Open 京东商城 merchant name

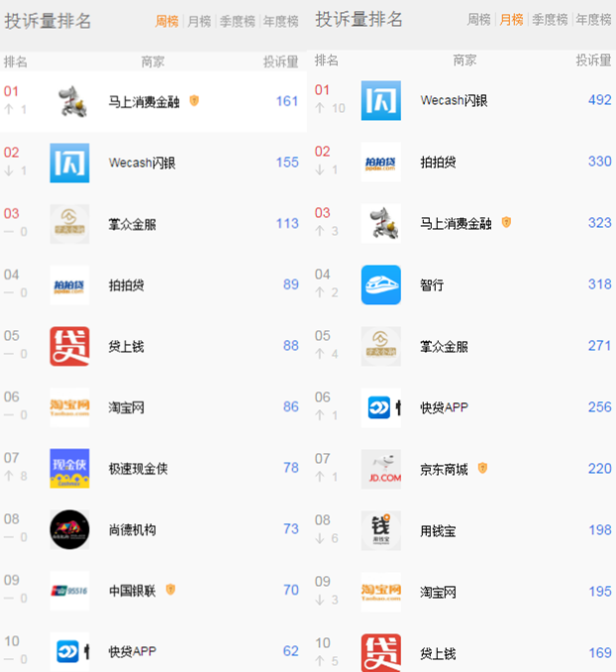(444, 470)
